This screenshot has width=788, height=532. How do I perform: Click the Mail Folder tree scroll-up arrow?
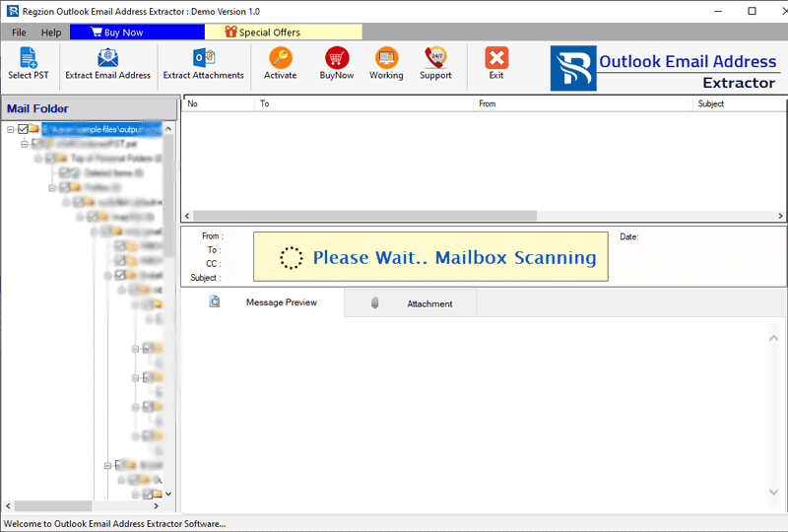(x=168, y=129)
